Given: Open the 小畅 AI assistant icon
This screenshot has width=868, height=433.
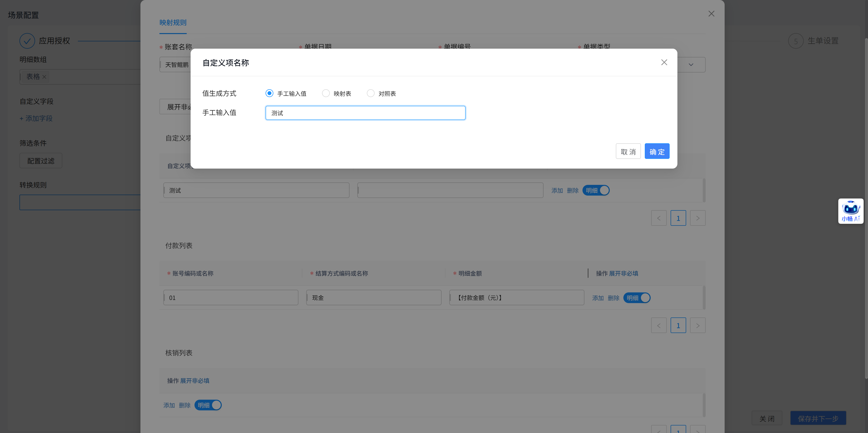Looking at the screenshot, I should click(x=850, y=211).
